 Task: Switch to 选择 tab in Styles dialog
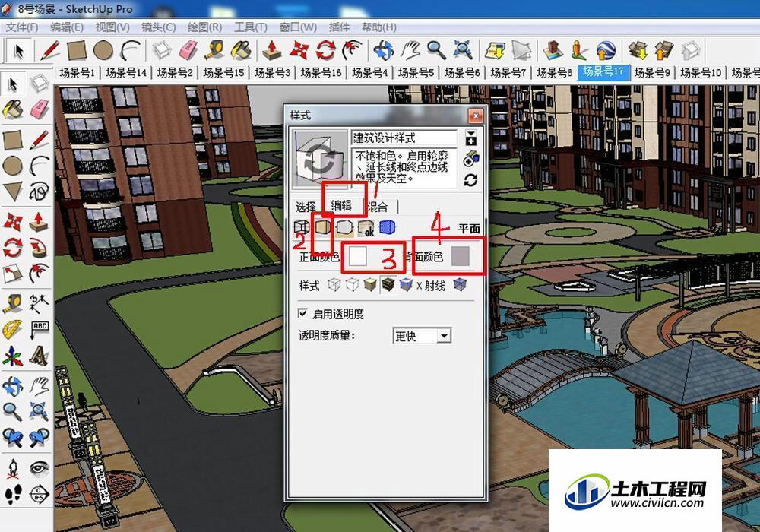[x=306, y=207]
